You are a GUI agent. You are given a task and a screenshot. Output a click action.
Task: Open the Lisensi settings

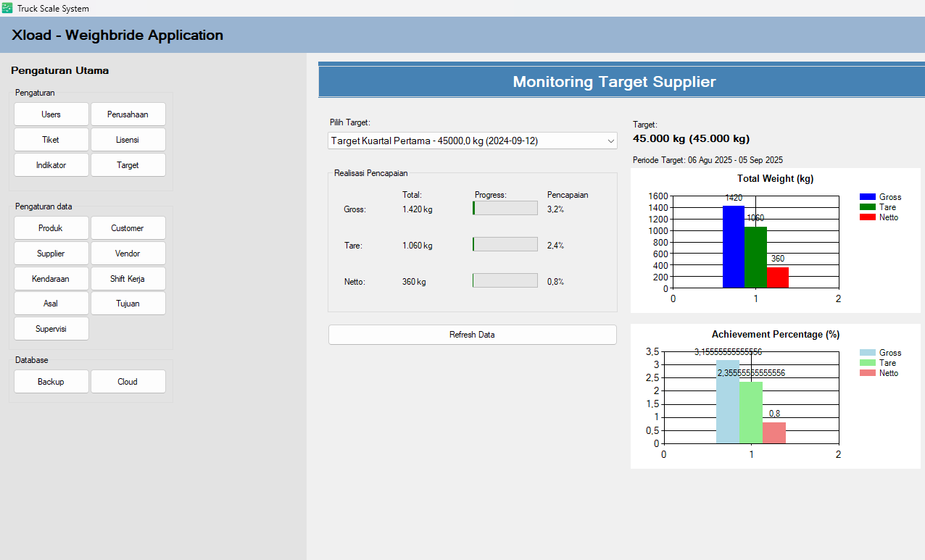pos(128,140)
